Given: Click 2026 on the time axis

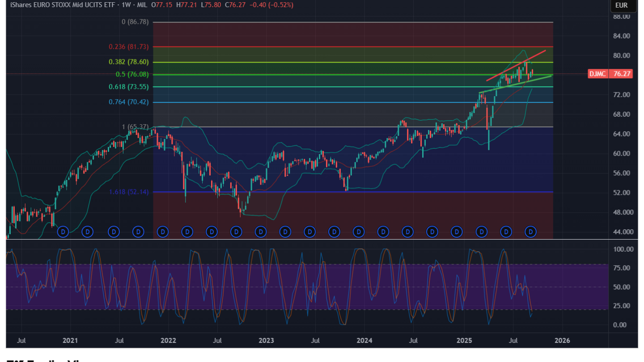Looking at the screenshot, I should click(x=562, y=341).
